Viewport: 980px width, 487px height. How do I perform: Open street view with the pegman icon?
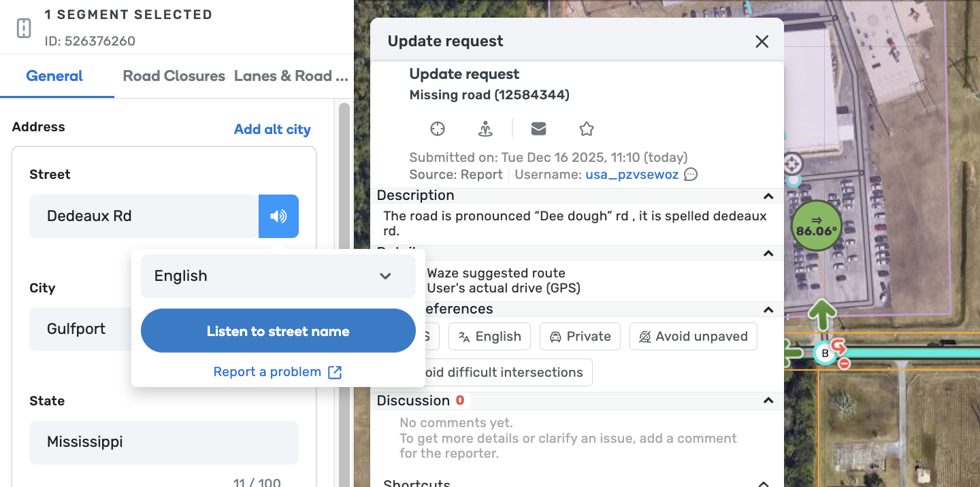click(485, 129)
